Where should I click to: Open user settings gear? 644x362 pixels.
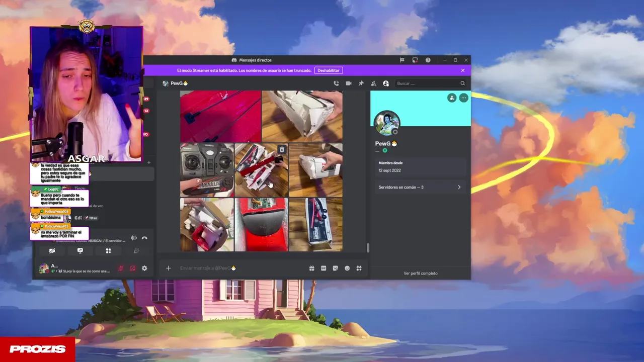pos(144,268)
